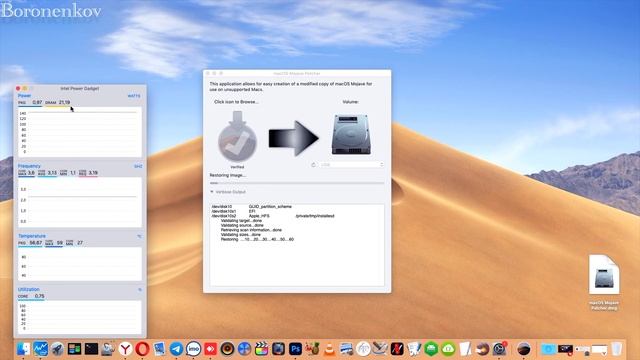Open the blue folder in the Dock

pyautogui.click(x=548, y=349)
